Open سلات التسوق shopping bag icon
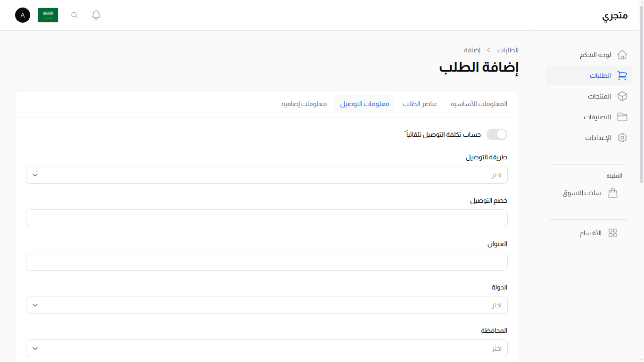Image resolution: width=644 pixels, height=362 pixels. point(613,193)
